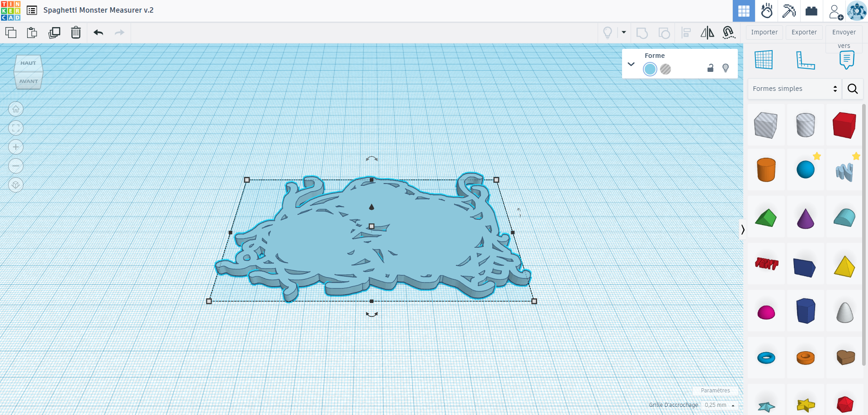Select the red TEXT shape

coord(766,263)
